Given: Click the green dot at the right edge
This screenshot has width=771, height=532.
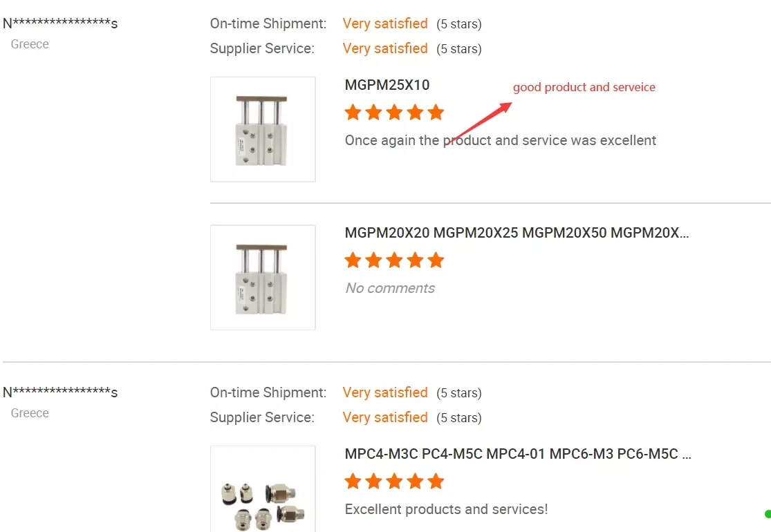Looking at the screenshot, I should pyautogui.click(x=768, y=513).
